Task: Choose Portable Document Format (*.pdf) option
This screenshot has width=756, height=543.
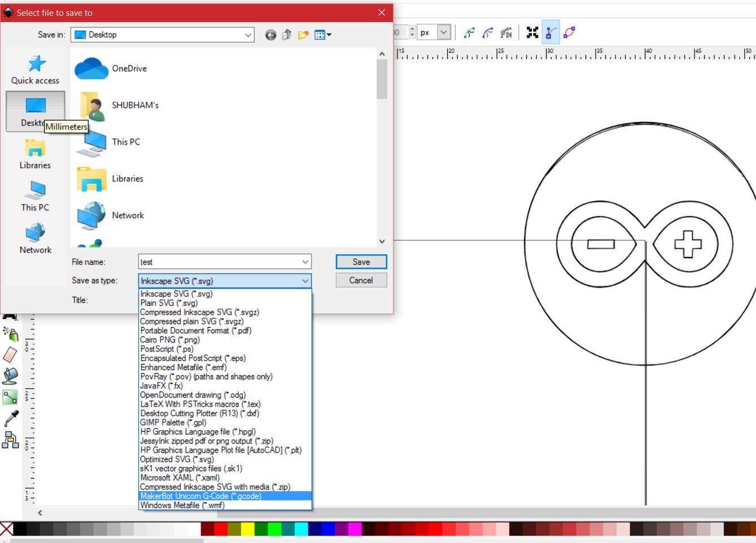Action: coord(196,331)
